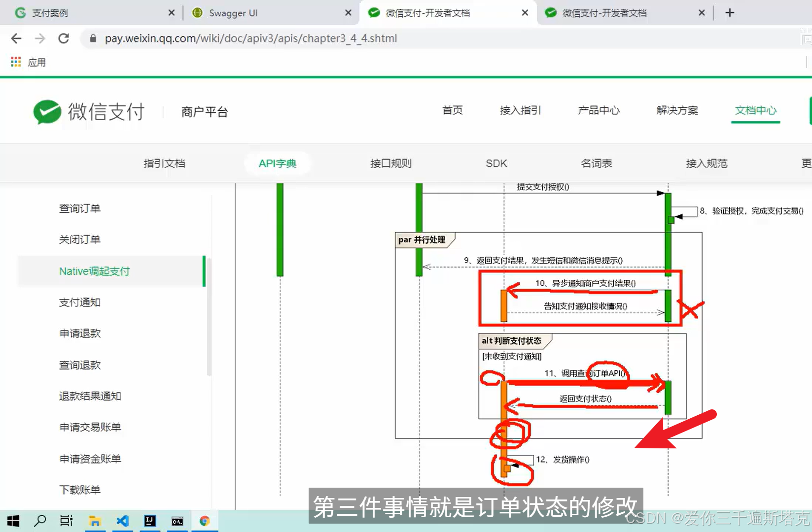The image size is (812, 532).
Task: Open File Explorer from the taskbar
Action: pos(95,521)
